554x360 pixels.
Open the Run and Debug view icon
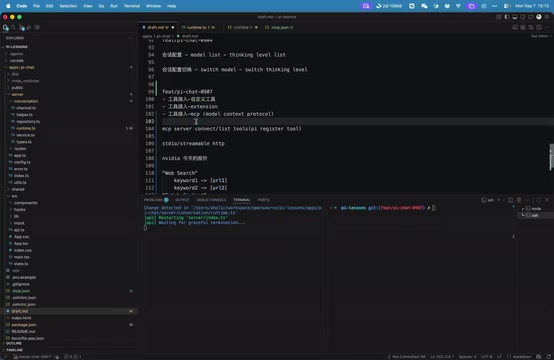(x=29, y=27)
